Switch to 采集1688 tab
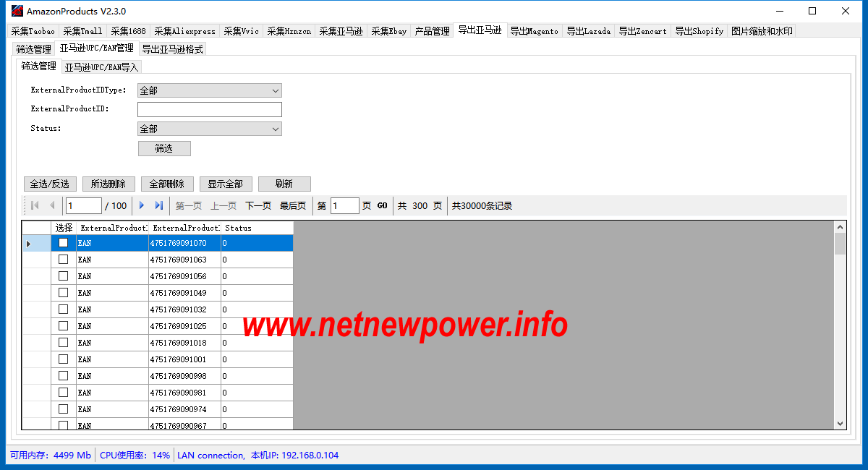This screenshot has width=868, height=470. click(x=128, y=31)
